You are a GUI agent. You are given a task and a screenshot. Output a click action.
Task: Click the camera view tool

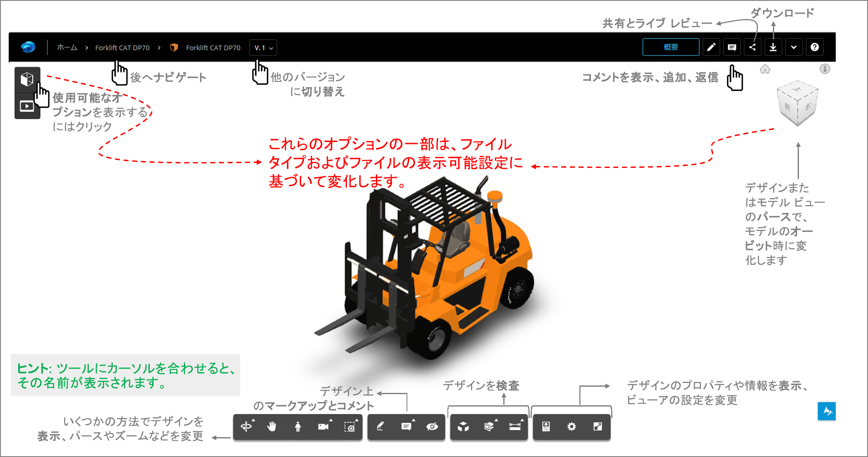point(323,426)
